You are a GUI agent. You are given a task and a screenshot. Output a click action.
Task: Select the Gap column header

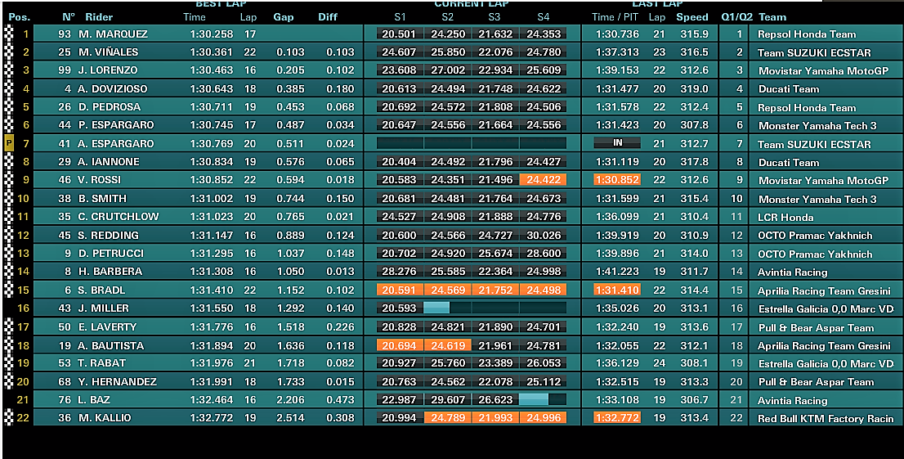(284, 17)
